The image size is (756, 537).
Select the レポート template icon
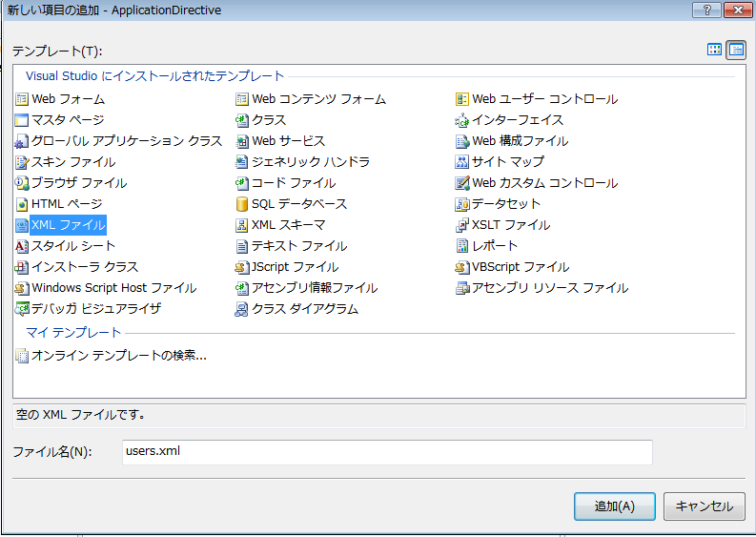(461, 246)
